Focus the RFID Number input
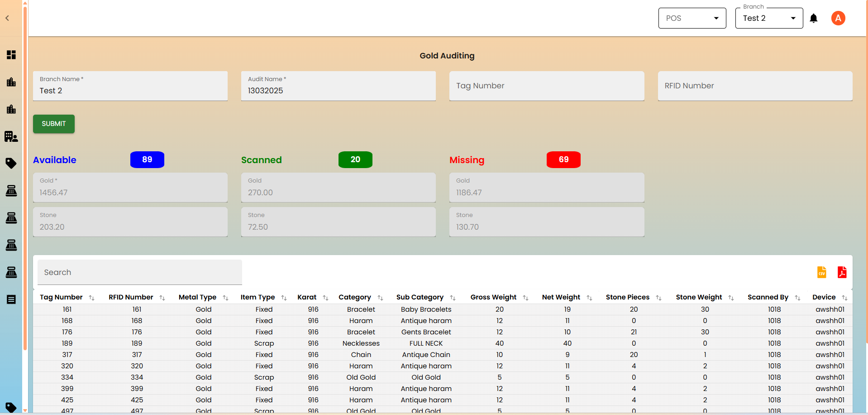 pyautogui.click(x=755, y=86)
